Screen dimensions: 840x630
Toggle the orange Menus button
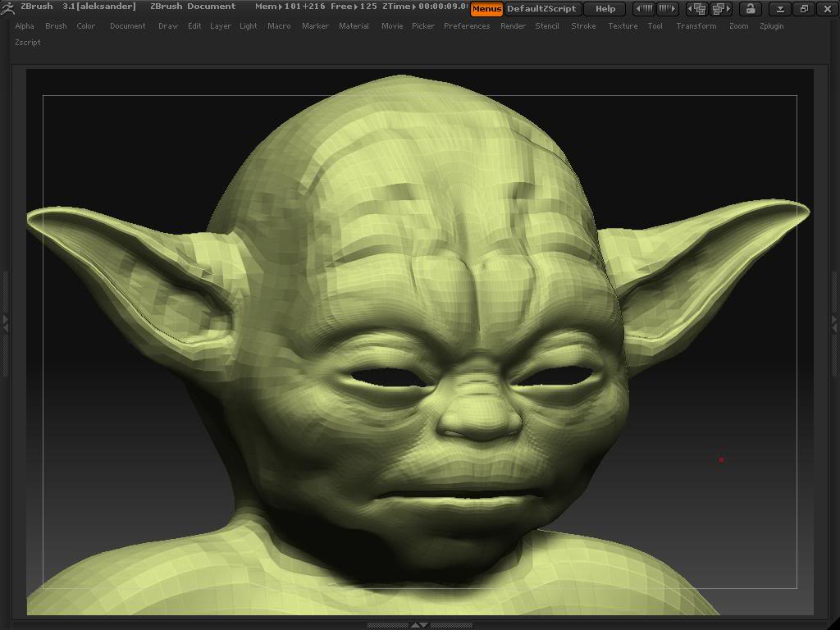(486, 8)
